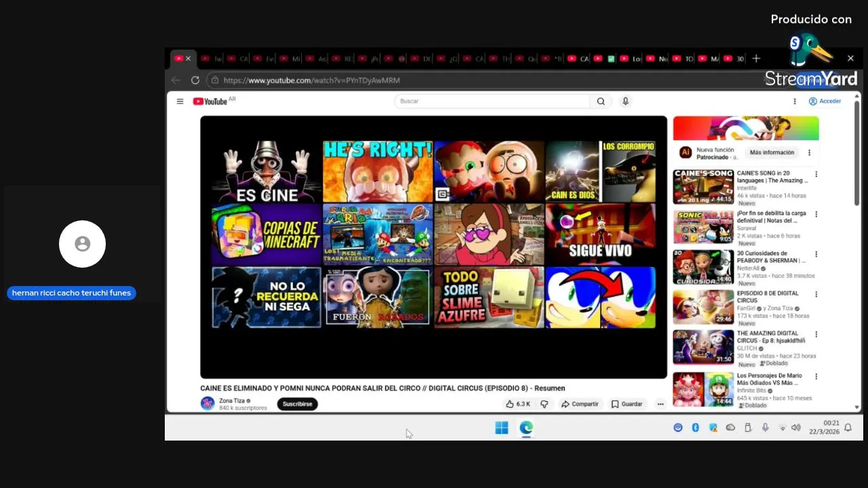868x488 pixels.
Task: Open YouTube settings three-dot menu beside Acceder
Action: (x=795, y=101)
